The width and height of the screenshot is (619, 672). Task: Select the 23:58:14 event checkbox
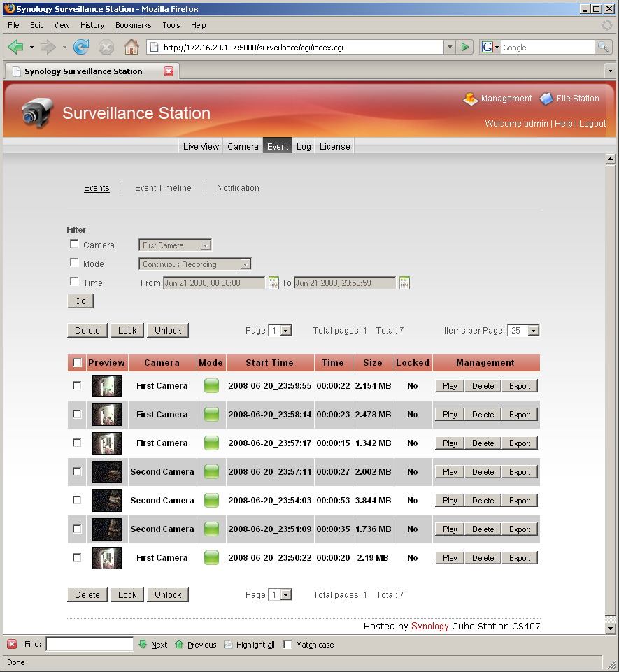pyautogui.click(x=77, y=415)
